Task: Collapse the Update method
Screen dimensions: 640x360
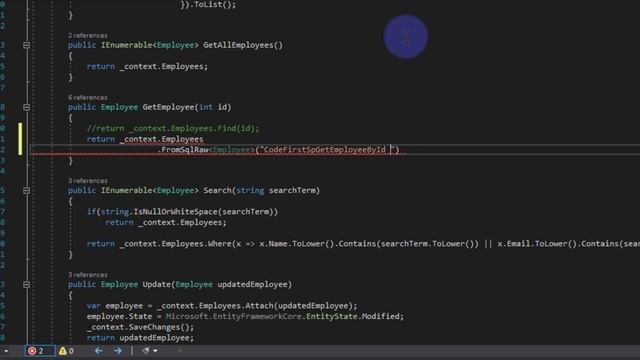Action: pos(27,284)
